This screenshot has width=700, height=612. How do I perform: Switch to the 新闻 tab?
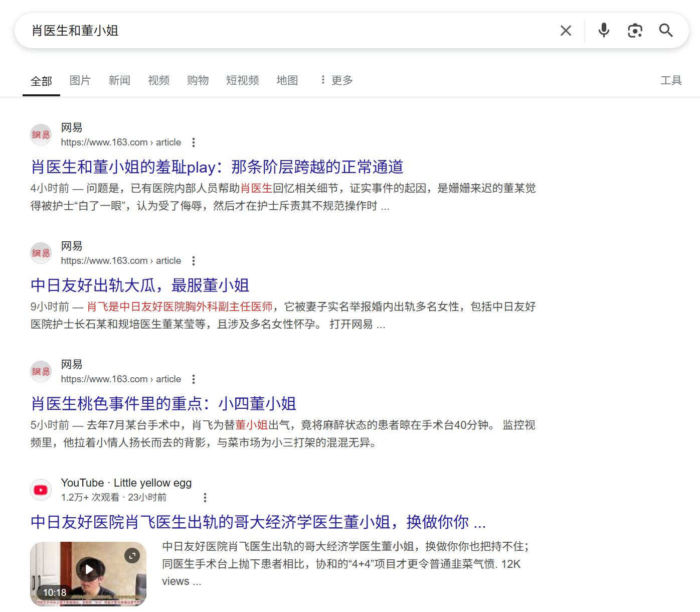click(x=119, y=80)
